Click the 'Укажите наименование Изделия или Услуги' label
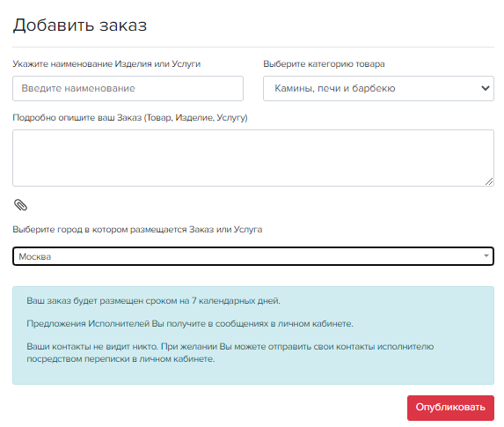The image size is (504, 427). pos(106,64)
